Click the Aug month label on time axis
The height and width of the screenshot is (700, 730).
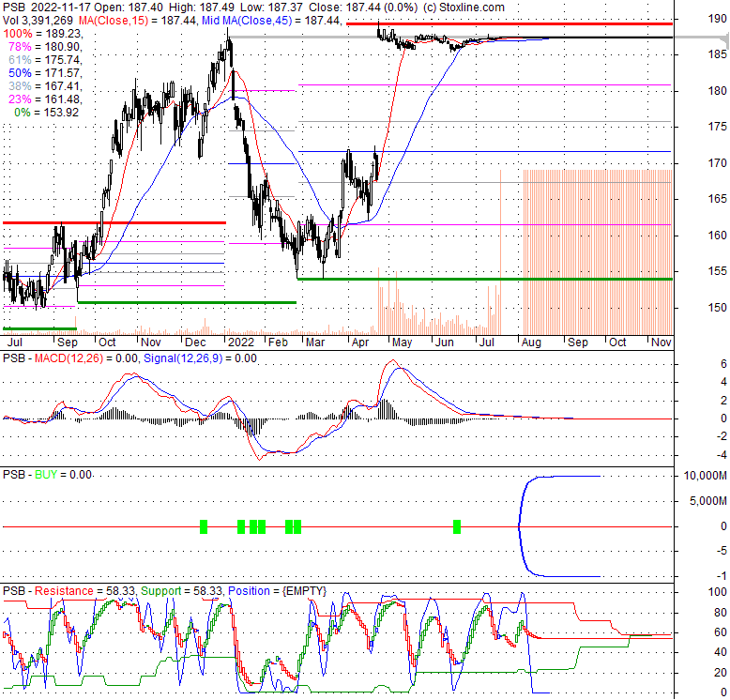click(x=532, y=342)
